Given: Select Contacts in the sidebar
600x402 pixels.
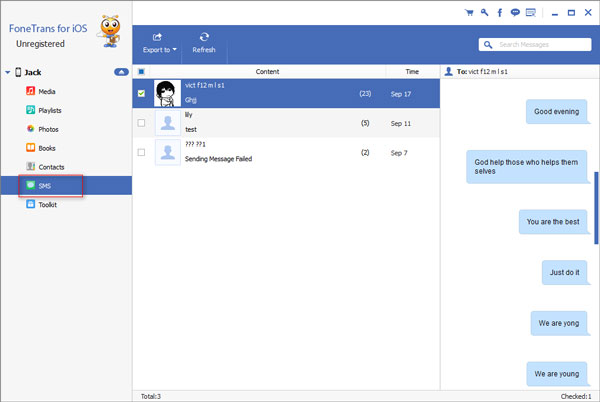Looking at the screenshot, I should point(50,166).
